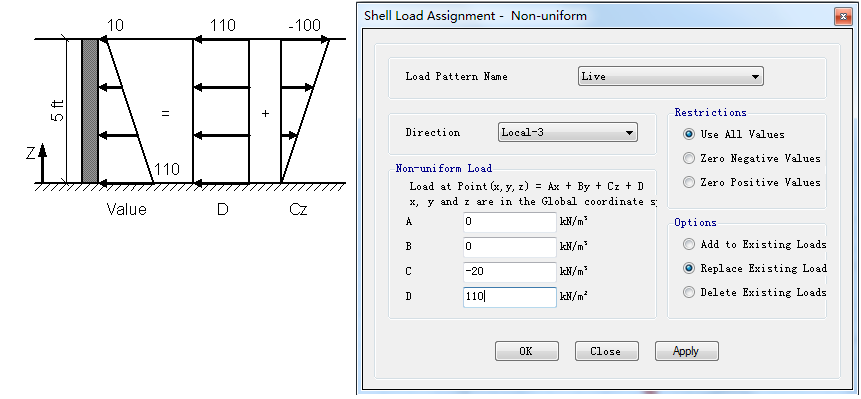
Task: Select Zero Negative Values option
Action: coord(689,159)
